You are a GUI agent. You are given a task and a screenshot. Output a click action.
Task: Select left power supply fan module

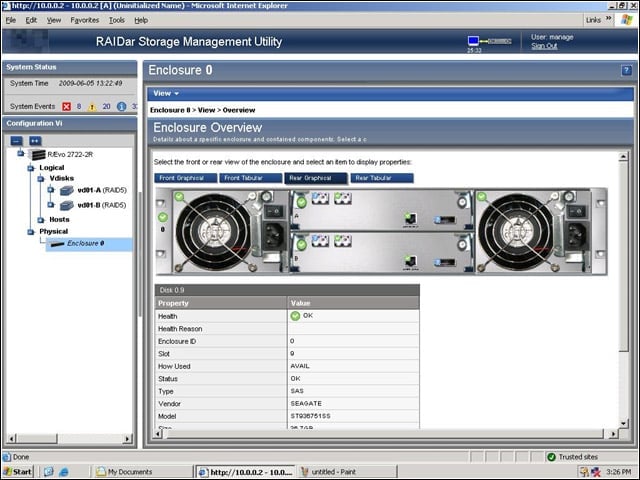[229, 232]
